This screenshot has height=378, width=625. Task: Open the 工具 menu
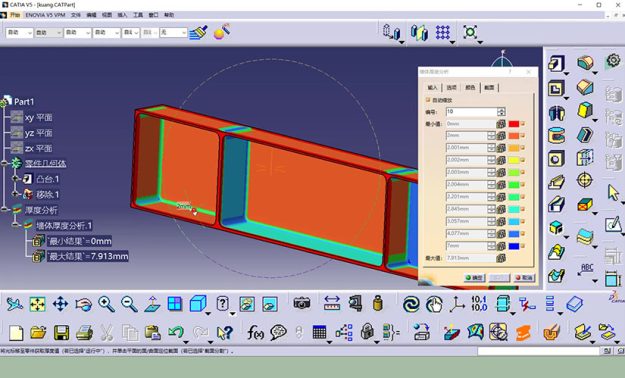click(x=138, y=15)
